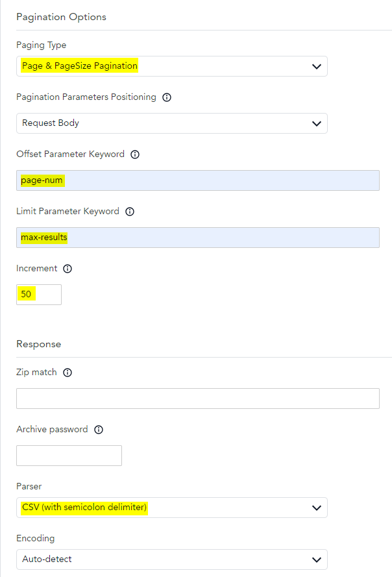This screenshot has height=577, width=392.
Task: Click into the Zip match text field
Action: pyautogui.click(x=197, y=399)
